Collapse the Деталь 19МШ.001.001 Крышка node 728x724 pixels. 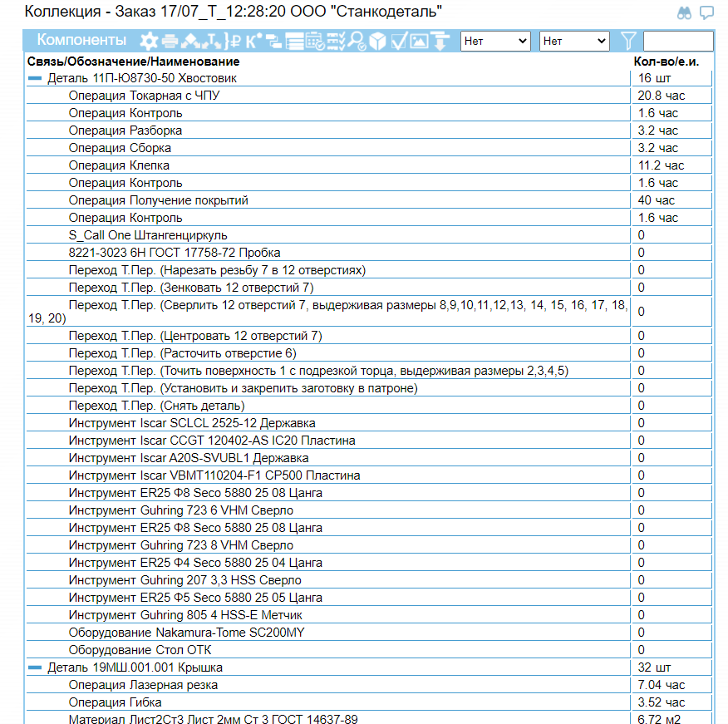pyautogui.click(x=34, y=667)
